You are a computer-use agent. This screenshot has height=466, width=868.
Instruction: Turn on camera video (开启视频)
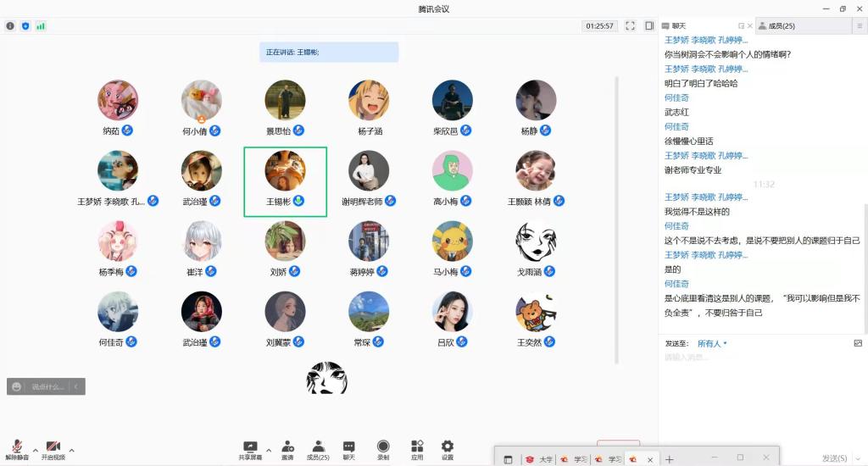pyautogui.click(x=53, y=448)
